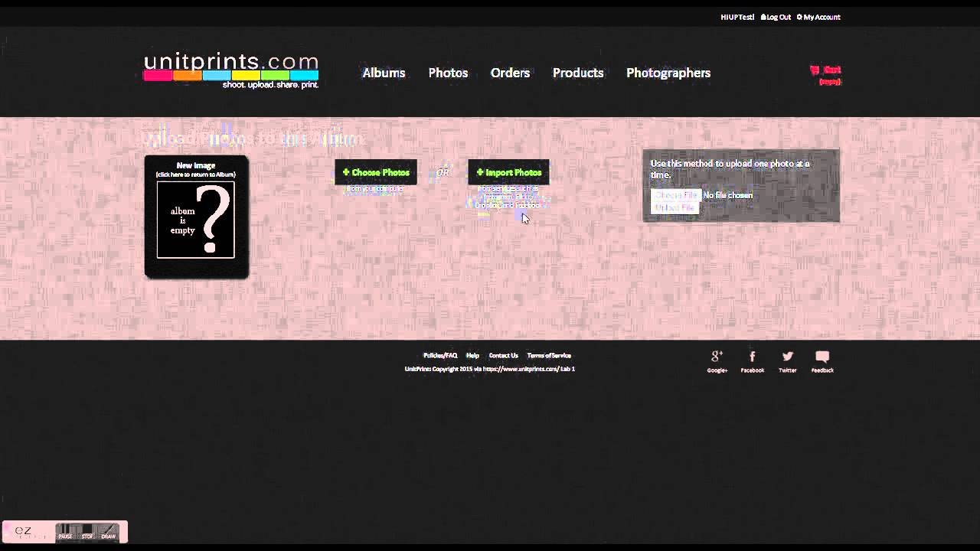This screenshot has width=980, height=551.
Task: Open the Help footer link
Action: (x=472, y=355)
